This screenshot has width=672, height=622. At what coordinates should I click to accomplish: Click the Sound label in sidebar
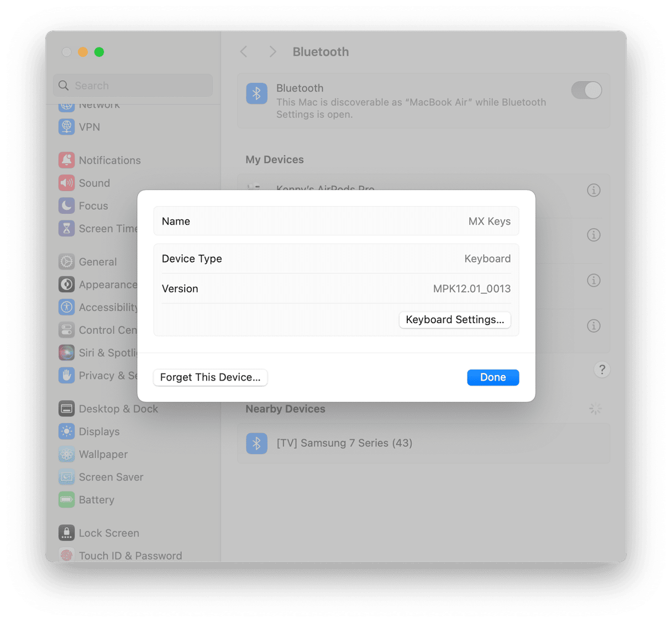pos(95,183)
